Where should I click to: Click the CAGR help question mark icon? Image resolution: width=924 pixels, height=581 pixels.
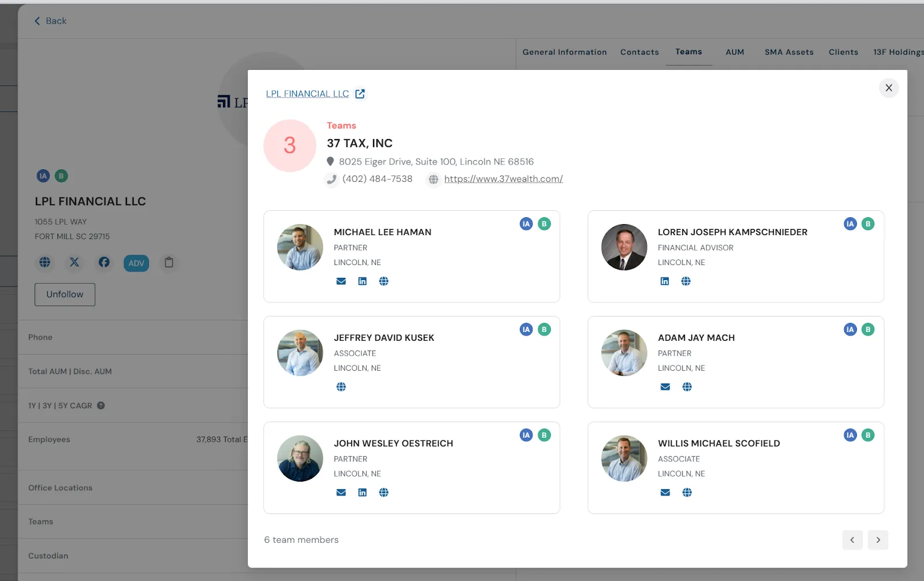(x=101, y=405)
